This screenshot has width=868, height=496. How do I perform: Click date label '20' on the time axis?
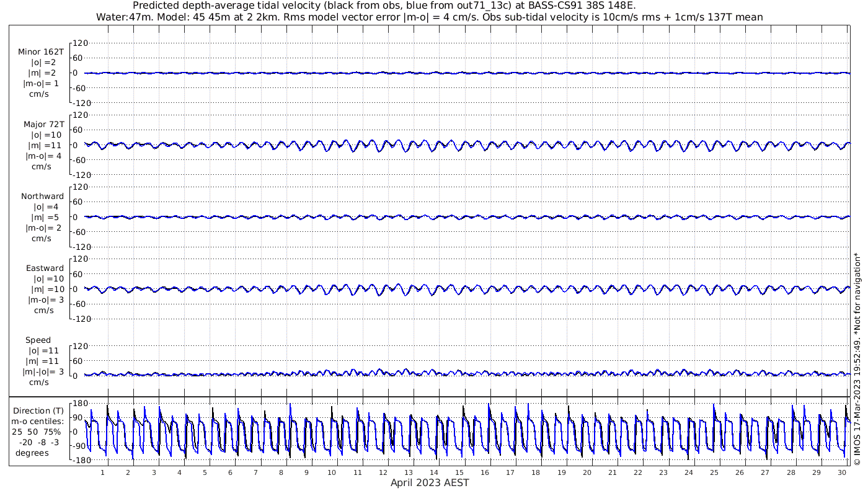tap(587, 473)
